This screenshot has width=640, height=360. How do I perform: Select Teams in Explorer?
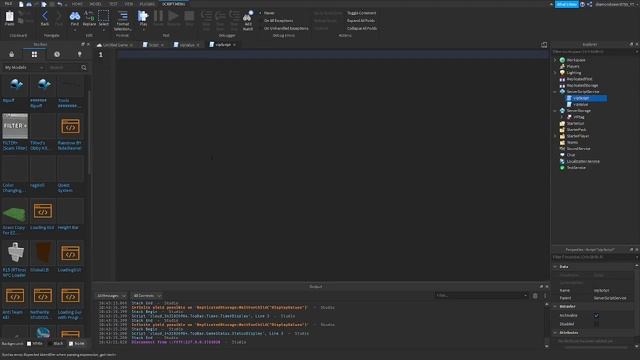(572, 142)
